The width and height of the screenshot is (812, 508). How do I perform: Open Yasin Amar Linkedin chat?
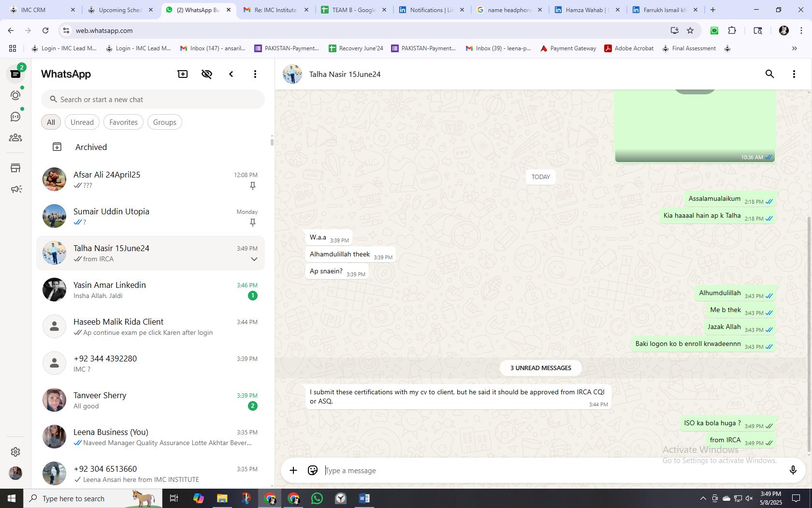[x=151, y=290]
